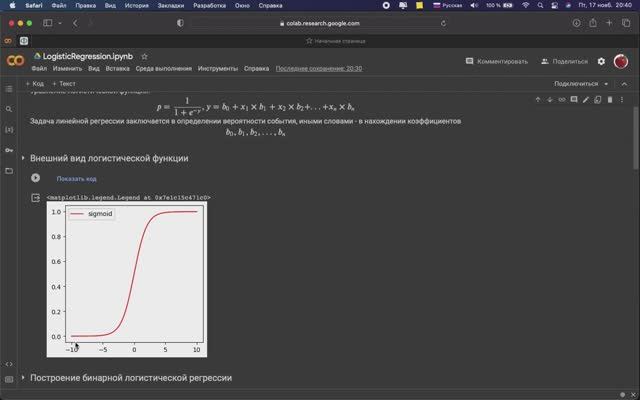
Task: Open the user account avatar
Action: pos(621,62)
